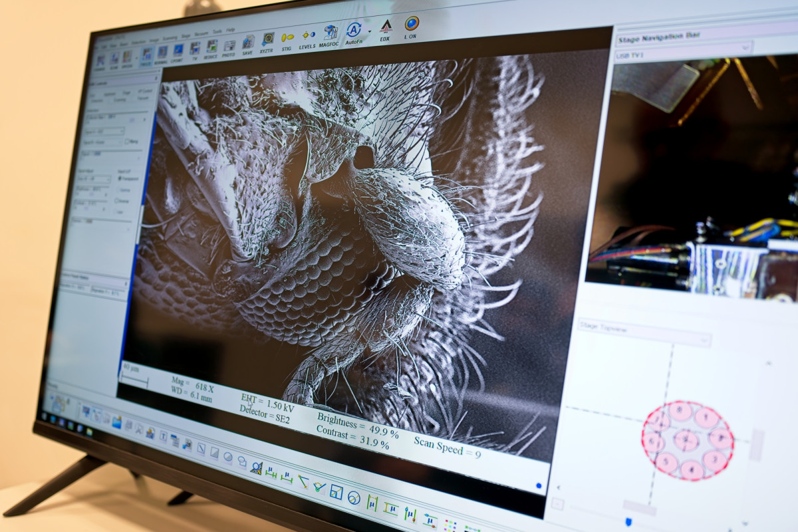The image size is (798, 532).
Task: Select the Transparent radio button
Action: coord(120,179)
